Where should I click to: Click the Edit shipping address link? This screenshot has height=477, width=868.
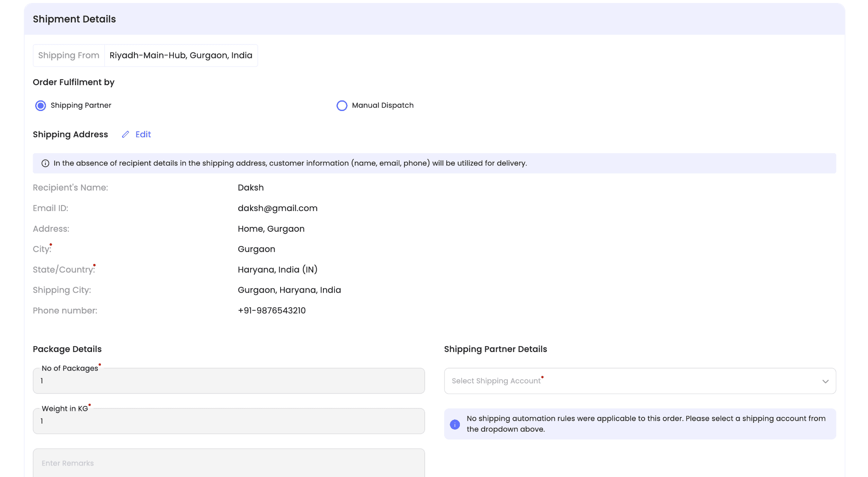pos(143,134)
